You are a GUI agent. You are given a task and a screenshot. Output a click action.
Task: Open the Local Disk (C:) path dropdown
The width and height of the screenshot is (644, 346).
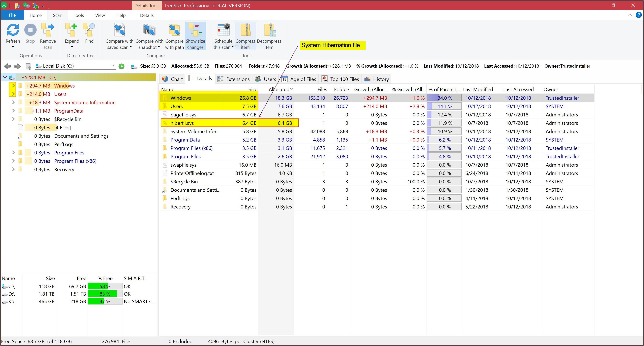(112, 65)
